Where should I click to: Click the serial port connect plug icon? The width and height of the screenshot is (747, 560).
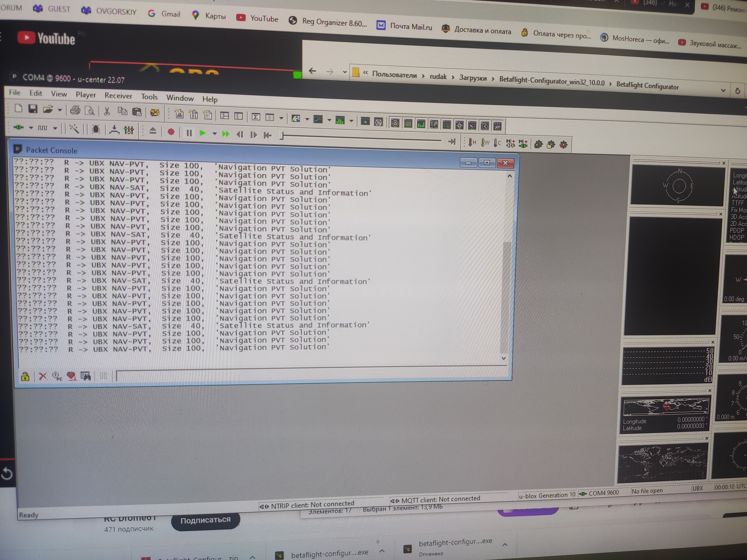point(18,127)
